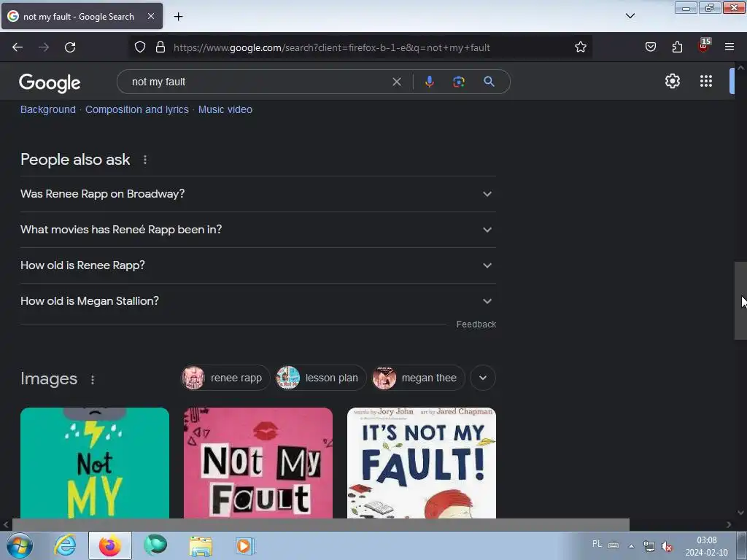Open the Music video link
The width and height of the screenshot is (747, 560).
[225, 109]
